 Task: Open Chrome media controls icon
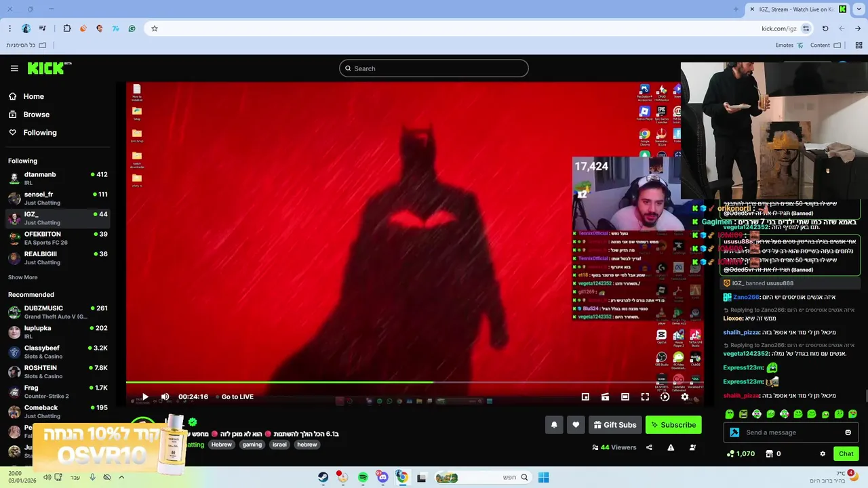tap(43, 28)
